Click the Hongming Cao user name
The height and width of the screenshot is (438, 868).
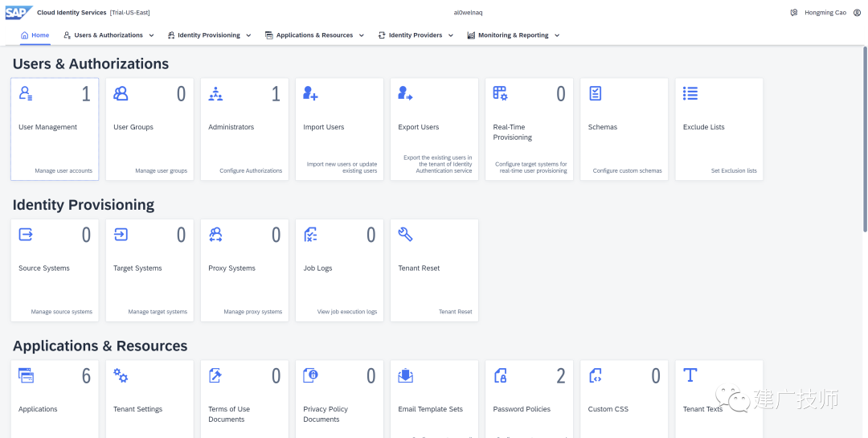825,12
